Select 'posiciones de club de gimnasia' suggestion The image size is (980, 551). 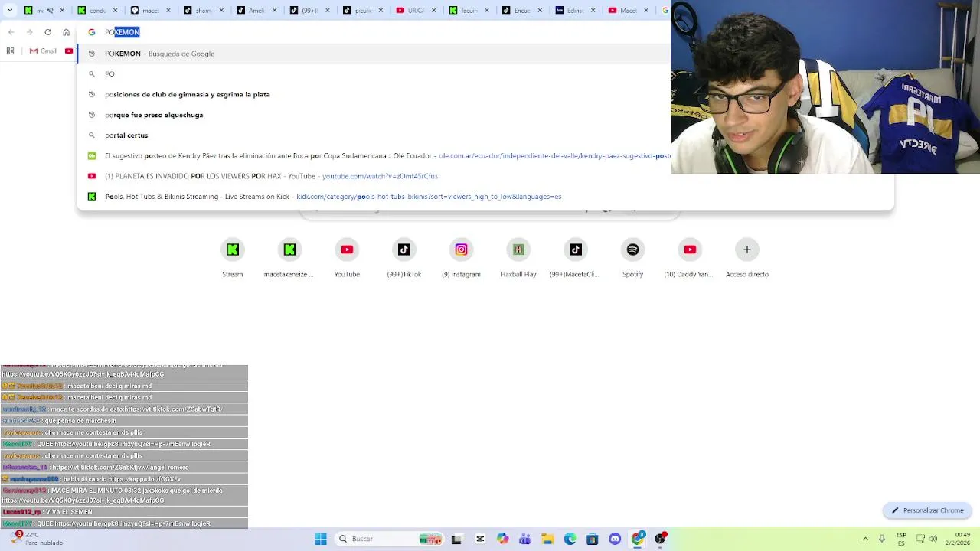(x=374, y=94)
